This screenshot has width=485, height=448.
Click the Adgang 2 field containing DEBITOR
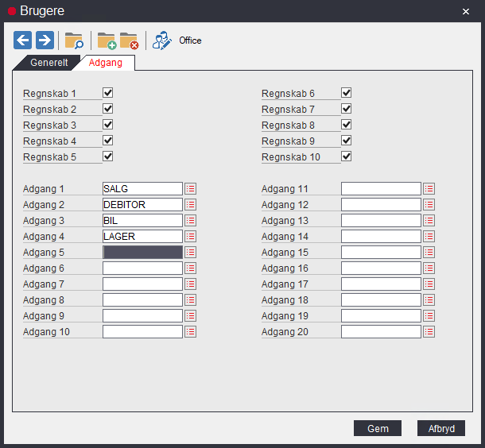(142, 204)
